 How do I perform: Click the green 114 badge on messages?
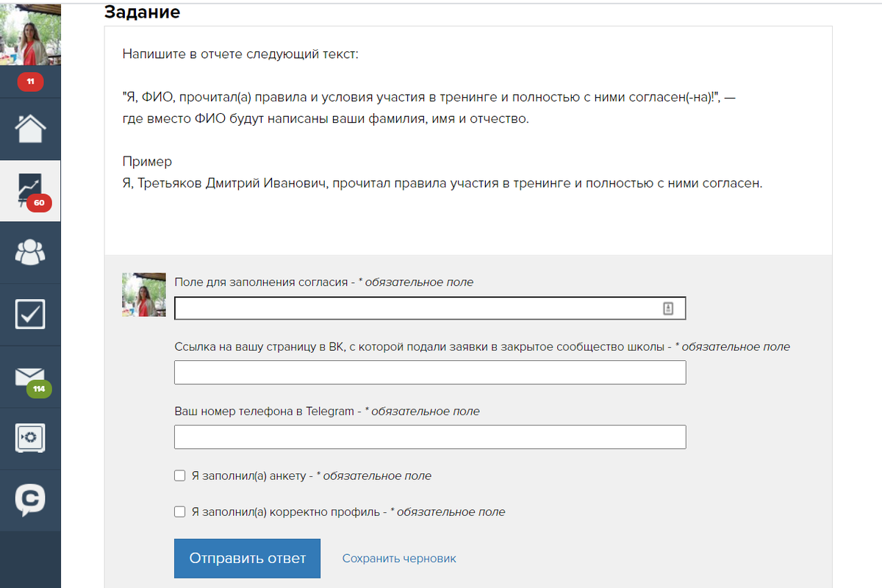coord(39,389)
